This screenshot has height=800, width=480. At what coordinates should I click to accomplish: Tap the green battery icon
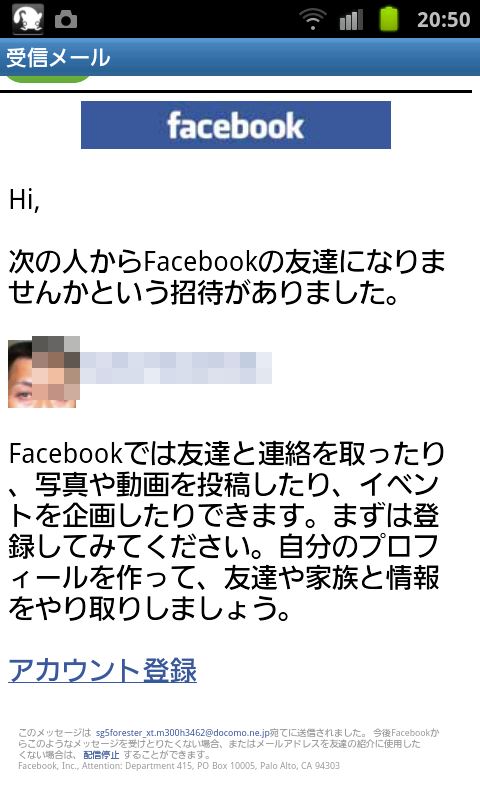pos(389,19)
